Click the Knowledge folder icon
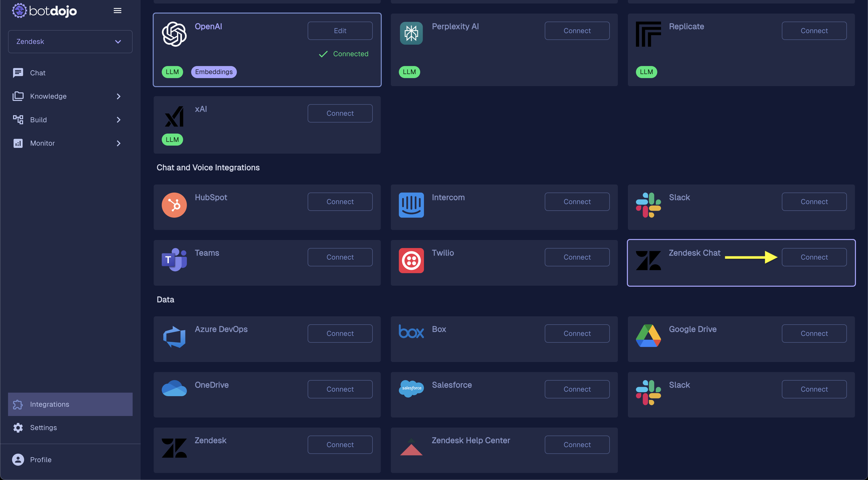 tap(18, 96)
